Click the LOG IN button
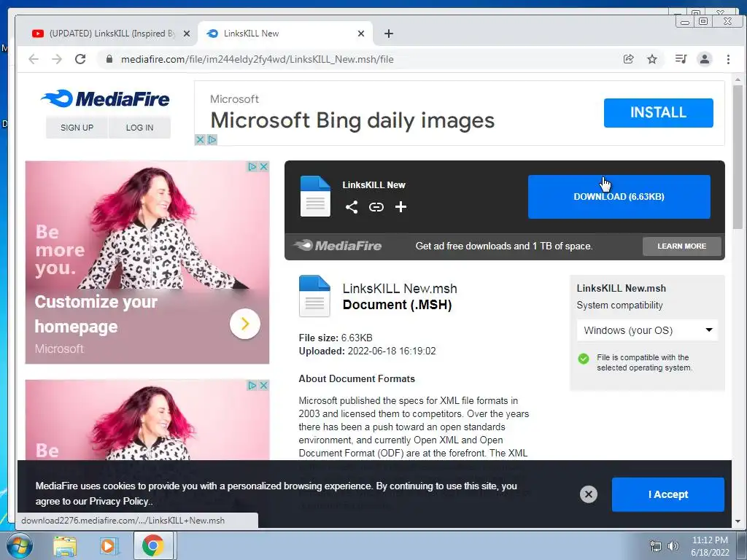The width and height of the screenshot is (747, 560). pos(139,128)
